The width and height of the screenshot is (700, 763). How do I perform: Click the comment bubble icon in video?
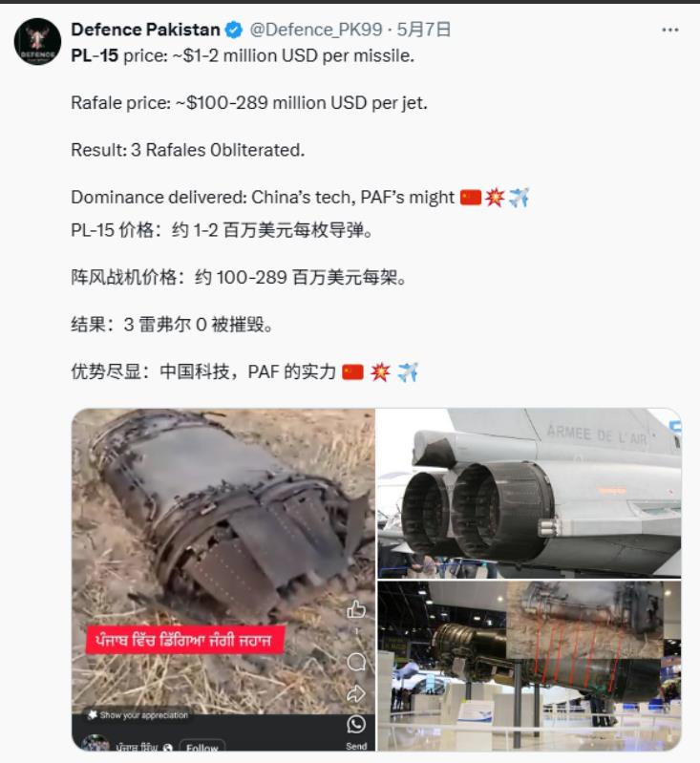356,662
